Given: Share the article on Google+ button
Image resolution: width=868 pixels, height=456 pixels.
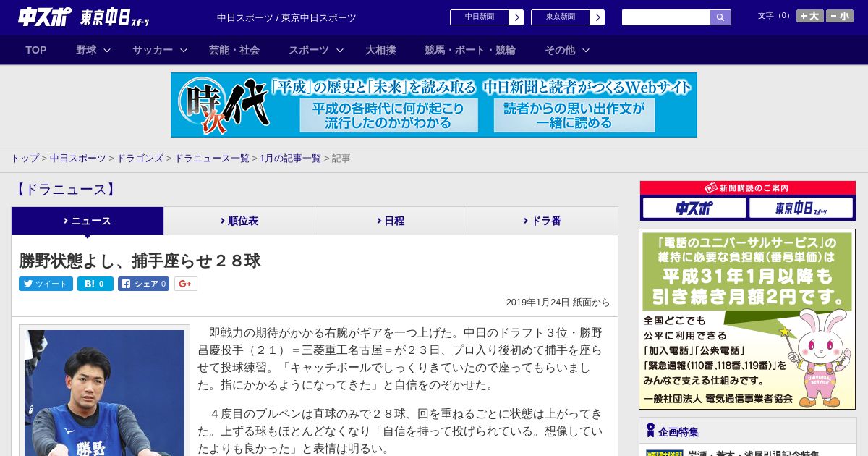Looking at the screenshot, I should point(185,284).
